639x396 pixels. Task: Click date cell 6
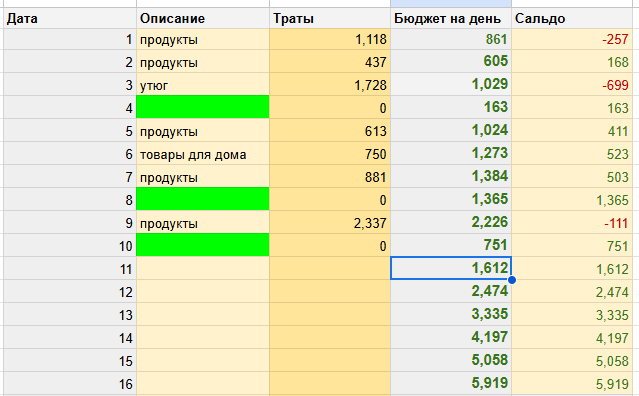click(x=70, y=154)
